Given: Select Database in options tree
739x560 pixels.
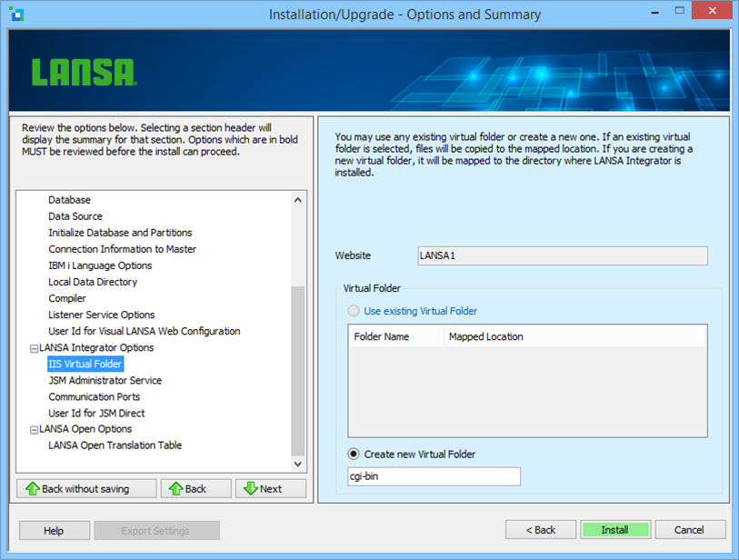Looking at the screenshot, I should (69, 200).
